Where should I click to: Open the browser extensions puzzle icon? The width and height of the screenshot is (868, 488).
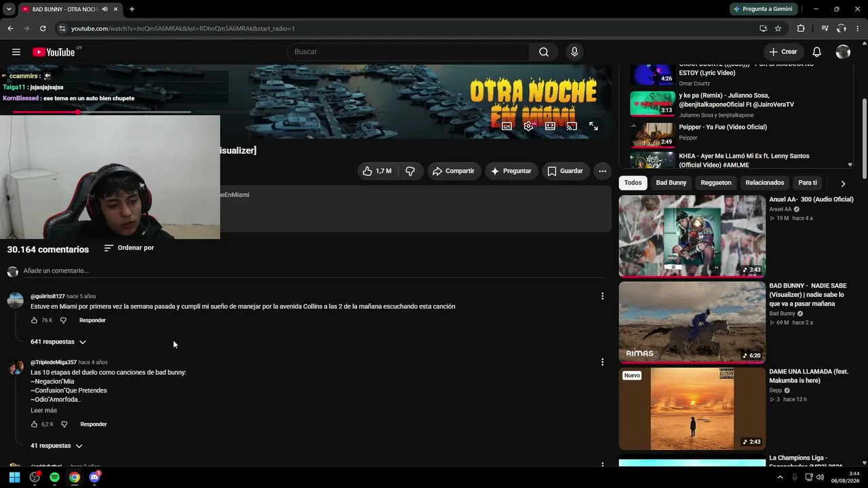tap(801, 28)
